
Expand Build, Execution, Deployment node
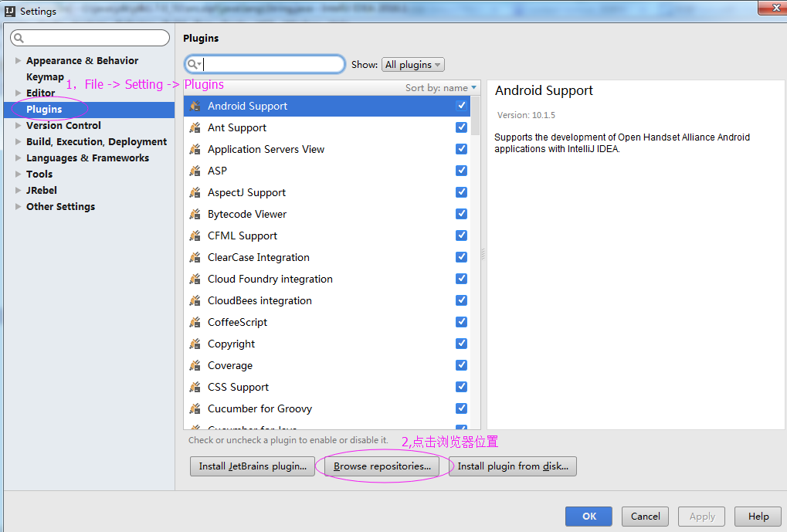point(18,141)
